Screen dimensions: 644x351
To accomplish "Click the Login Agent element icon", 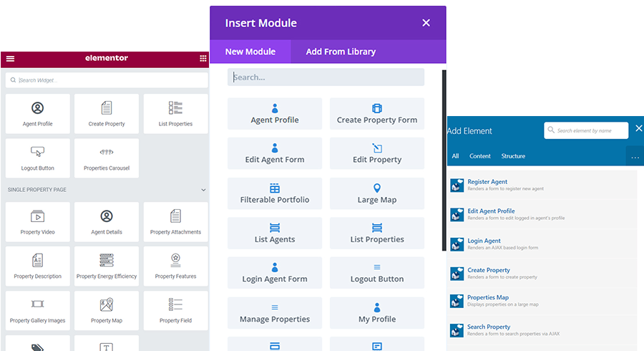I will (457, 244).
